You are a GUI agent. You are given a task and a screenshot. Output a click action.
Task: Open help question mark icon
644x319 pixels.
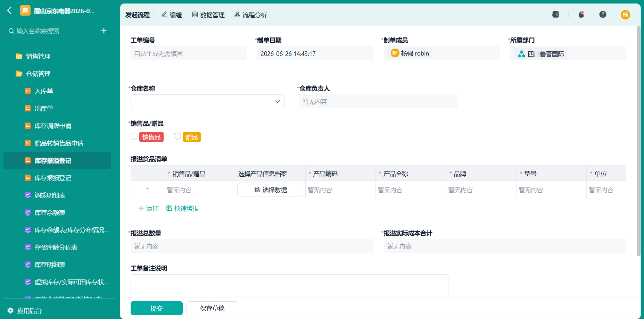point(603,15)
